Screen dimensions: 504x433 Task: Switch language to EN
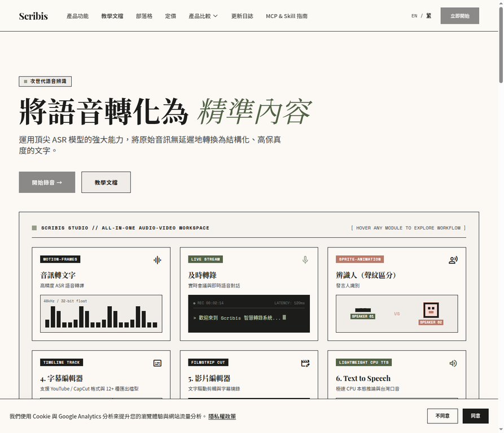click(414, 16)
